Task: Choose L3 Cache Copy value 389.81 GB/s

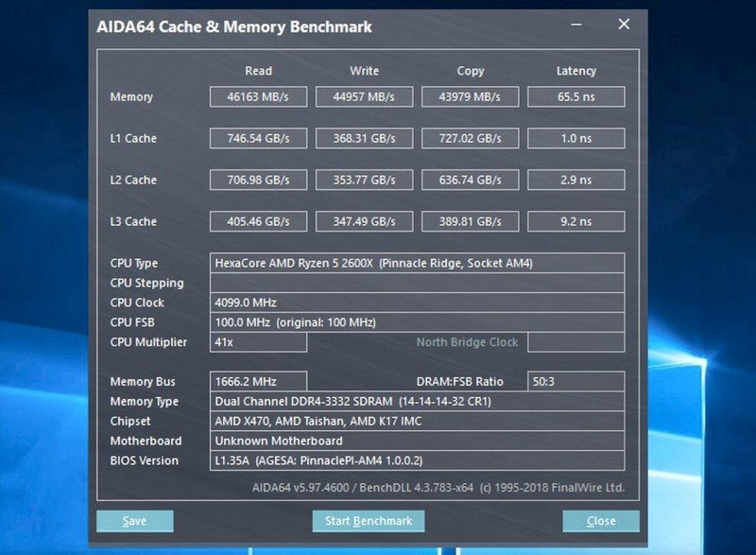Action: (470, 221)
